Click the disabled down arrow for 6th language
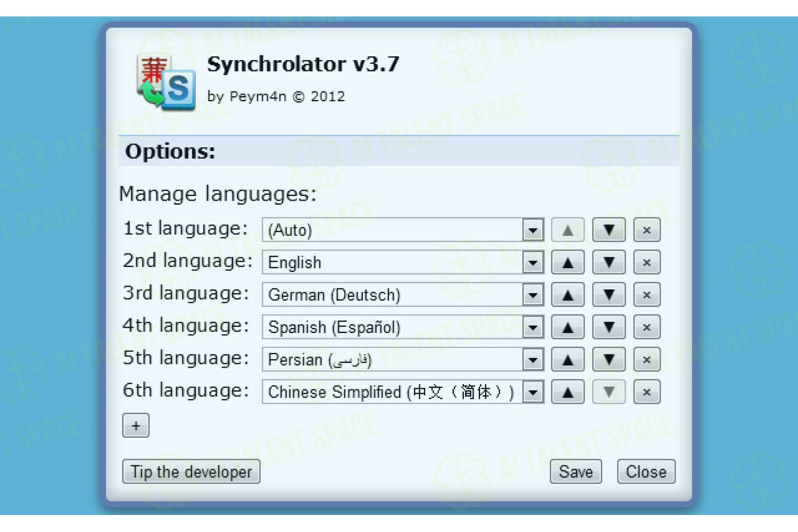This screenshot has width=798, height=532. click(609, 393)
